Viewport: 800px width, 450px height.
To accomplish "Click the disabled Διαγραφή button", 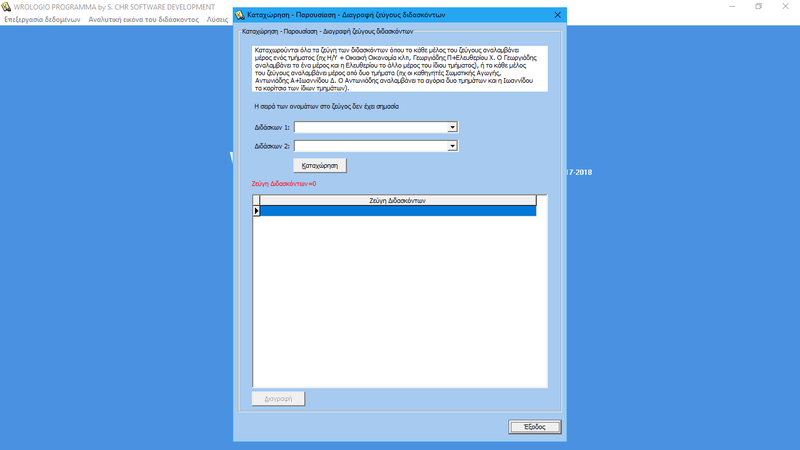I will coord(278,398).
